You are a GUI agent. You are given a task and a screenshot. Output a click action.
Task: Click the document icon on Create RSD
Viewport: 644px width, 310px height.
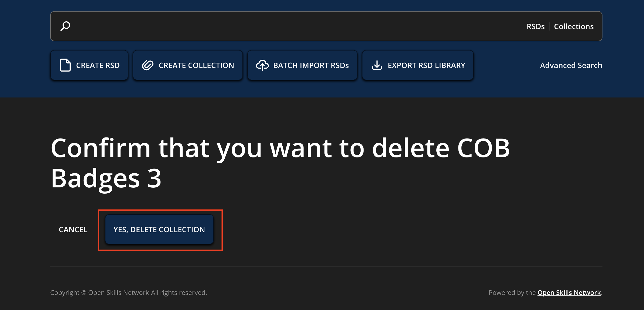point(65,65)
